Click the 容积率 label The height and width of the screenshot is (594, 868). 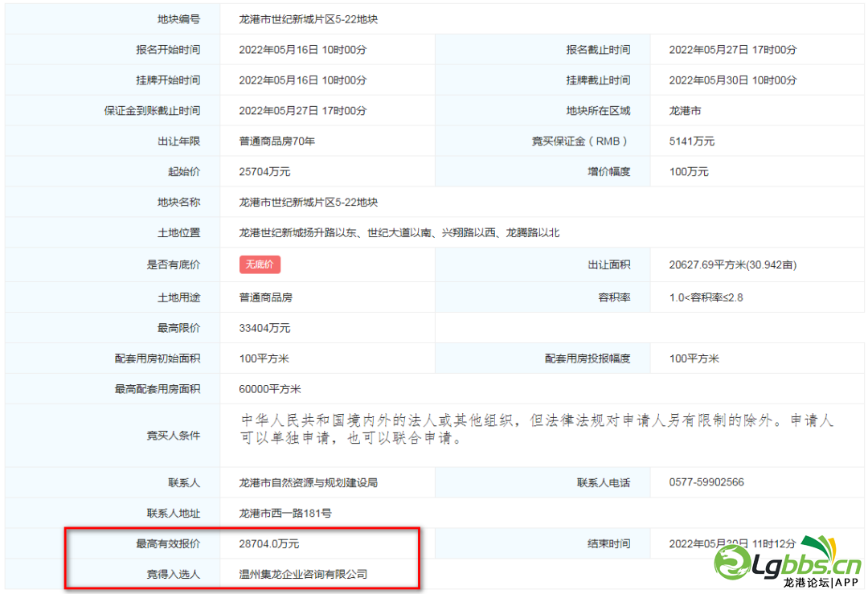pyautogui.click(x=615, y=297)
